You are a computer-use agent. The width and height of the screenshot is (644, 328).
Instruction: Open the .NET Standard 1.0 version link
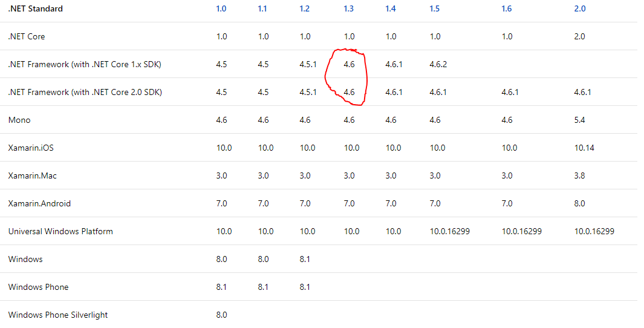point(221,8)
